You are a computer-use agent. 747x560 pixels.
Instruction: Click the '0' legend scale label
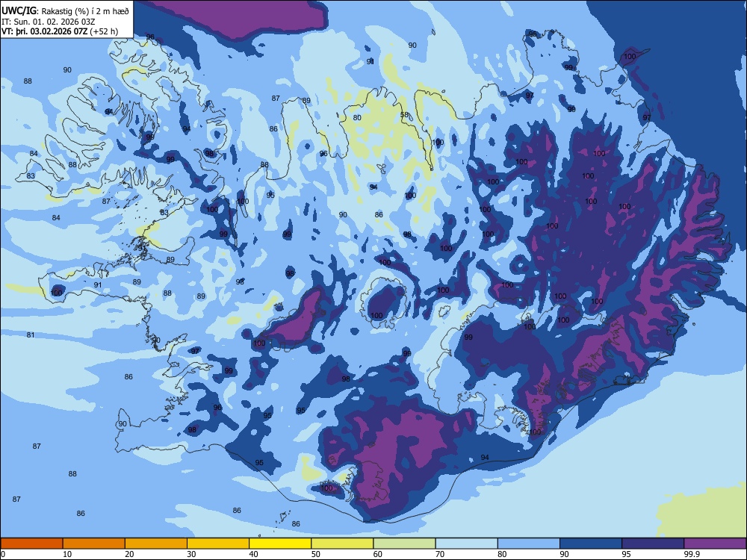(x=3, y=554)
